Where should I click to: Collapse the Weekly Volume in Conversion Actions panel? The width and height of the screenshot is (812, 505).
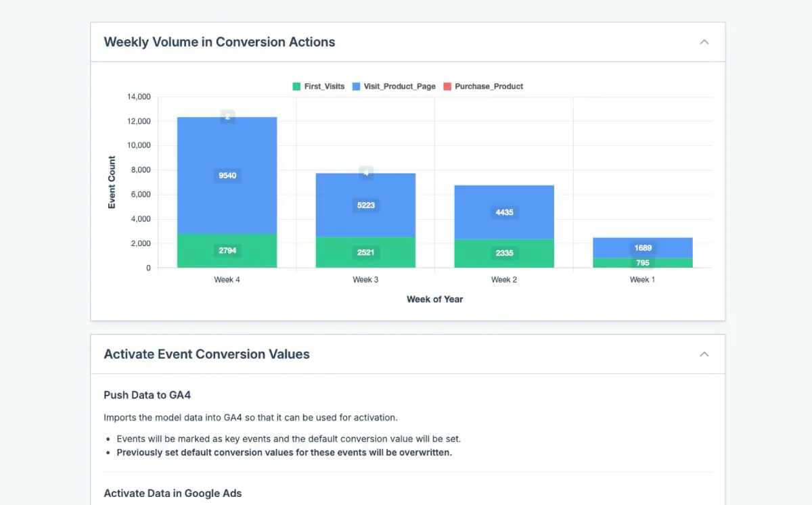tap(704, 42)
